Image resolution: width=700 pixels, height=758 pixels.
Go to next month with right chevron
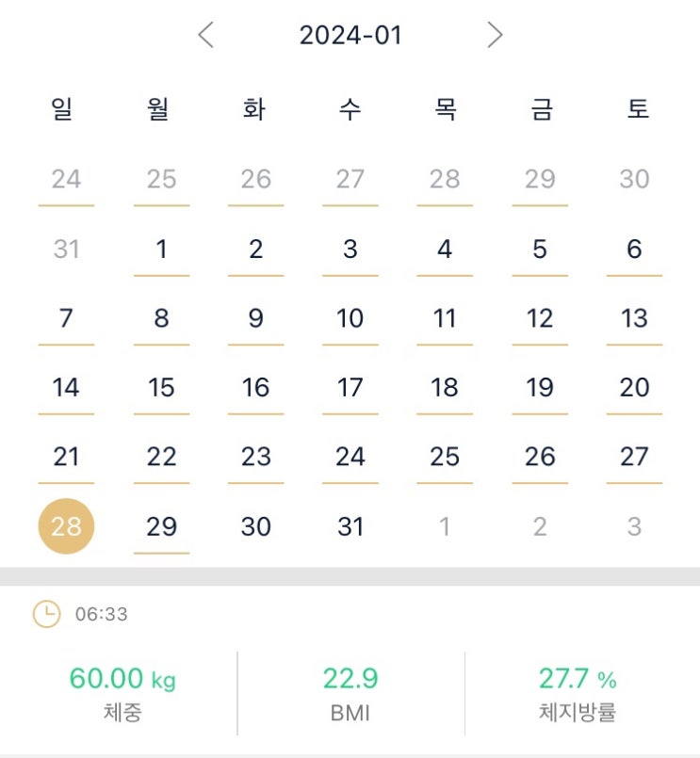point(495,36)
